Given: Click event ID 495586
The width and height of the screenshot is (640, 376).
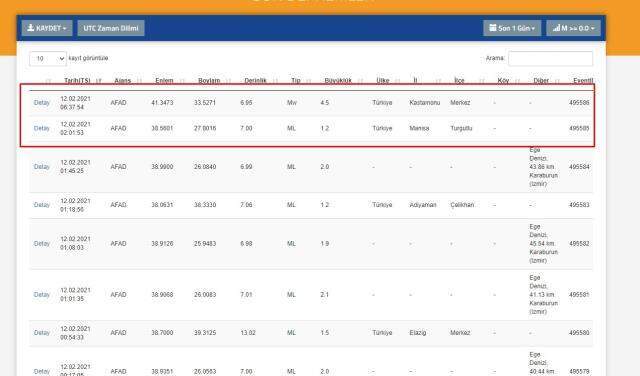Looking at the screenshot, I should click(579, 103).
